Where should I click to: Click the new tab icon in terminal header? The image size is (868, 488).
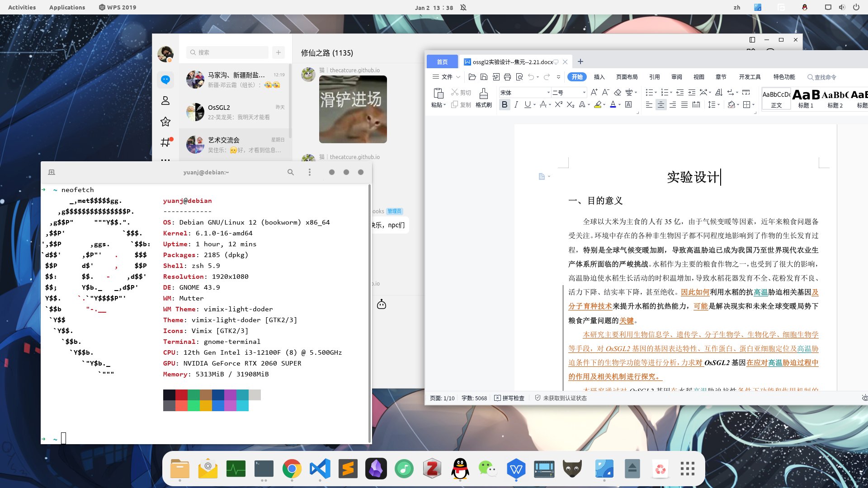[52, 172]
